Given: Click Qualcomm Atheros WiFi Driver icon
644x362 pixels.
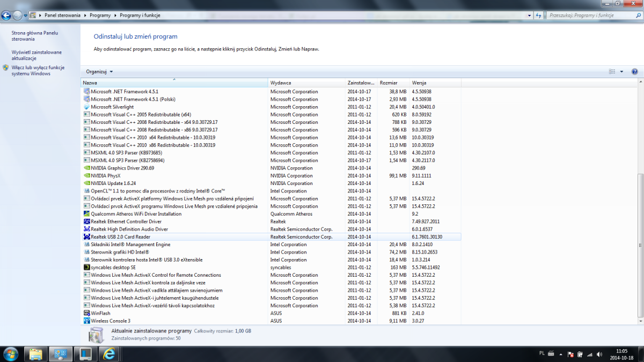Looking at the screenshot, I should click(87, 214).
